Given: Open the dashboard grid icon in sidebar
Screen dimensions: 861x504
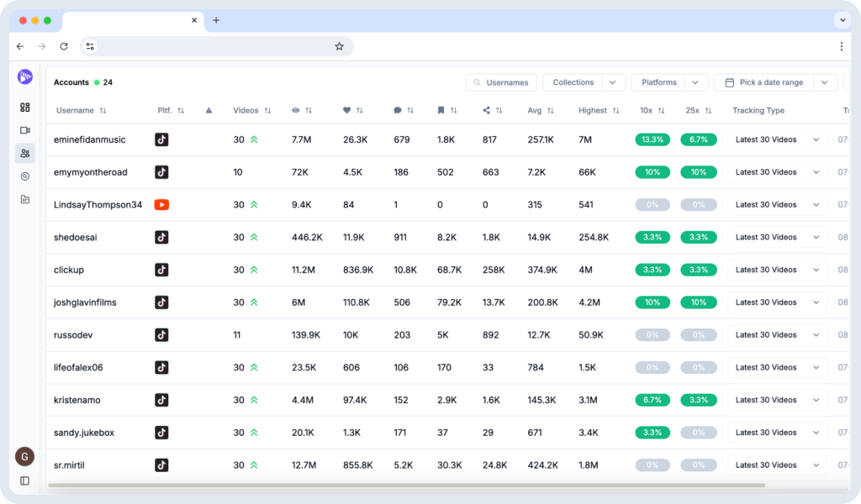Looking at the screenshot, I should 25,108.
